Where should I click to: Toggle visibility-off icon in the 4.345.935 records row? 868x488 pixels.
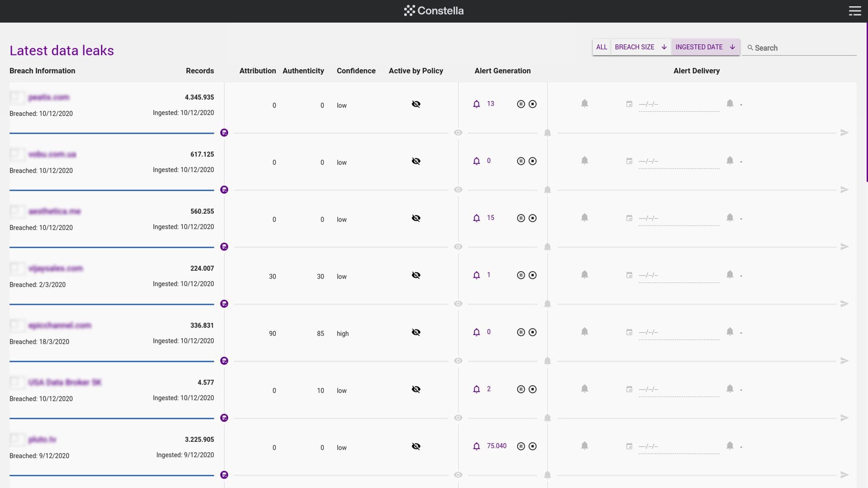416,104
